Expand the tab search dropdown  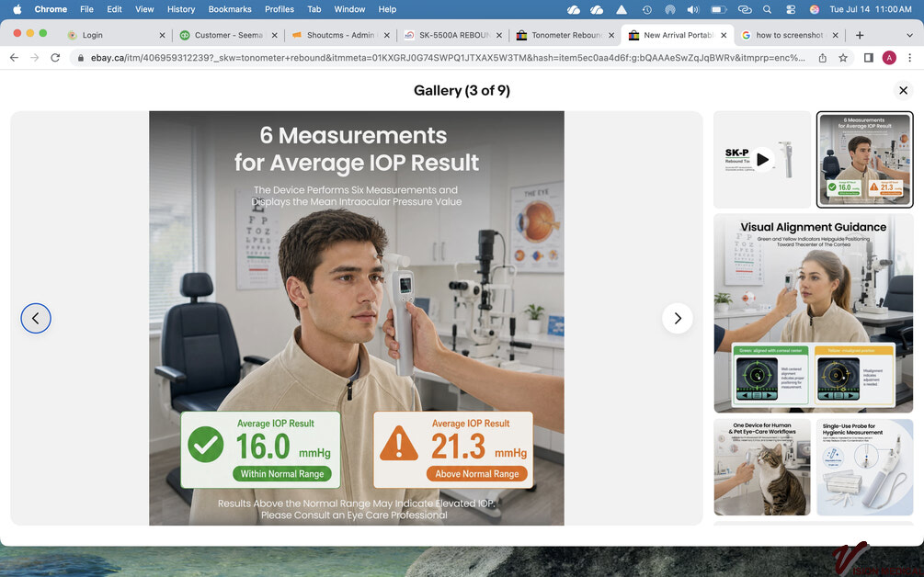coord(910,35)
